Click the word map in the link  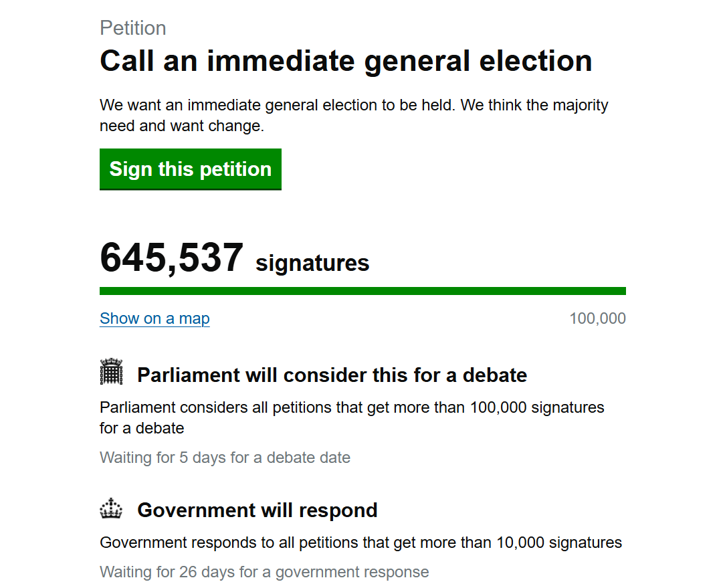coord(194,318)
